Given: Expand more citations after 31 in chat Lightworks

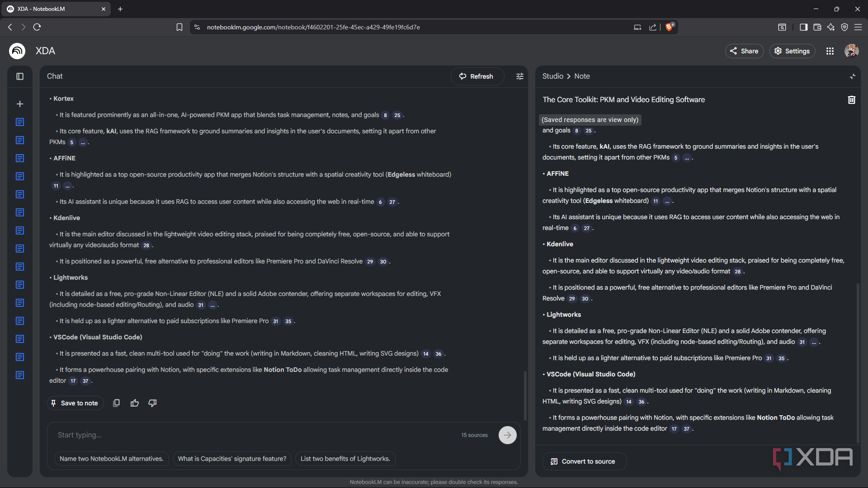Looking at the screenshot, I should pyautogui.click(x=212, y=305).
